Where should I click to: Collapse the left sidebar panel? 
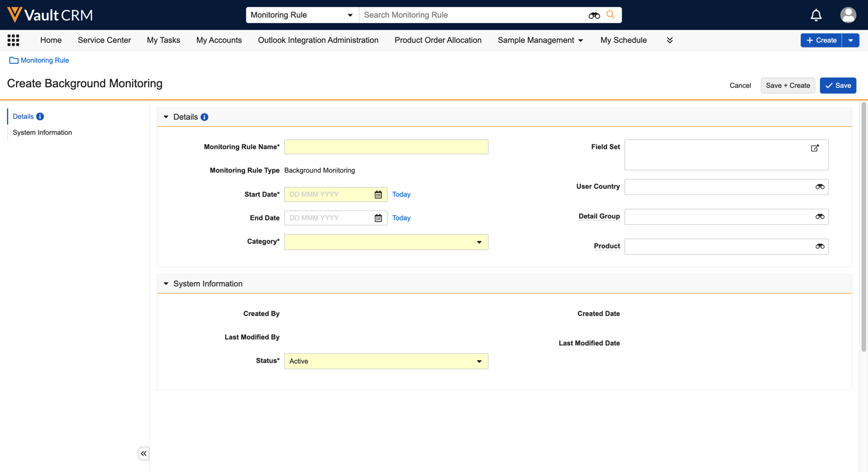[x=144, y=454]
